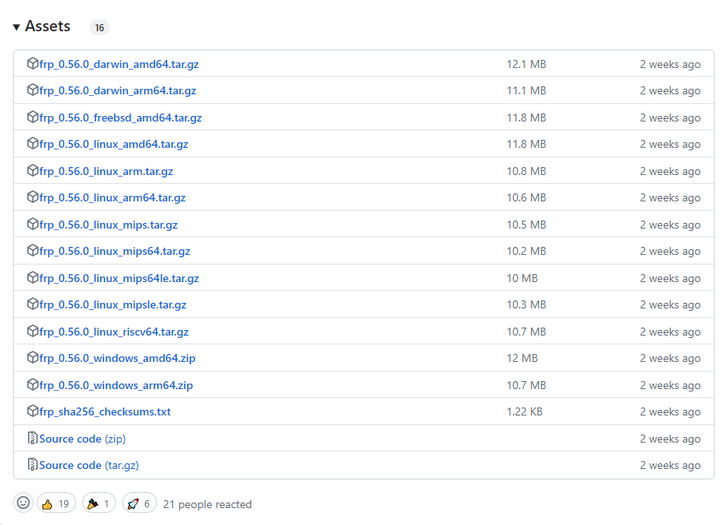The image size is (726, 525).
Task: Click package icon next to windows_amd64 zip
Action: coord(33,358)
